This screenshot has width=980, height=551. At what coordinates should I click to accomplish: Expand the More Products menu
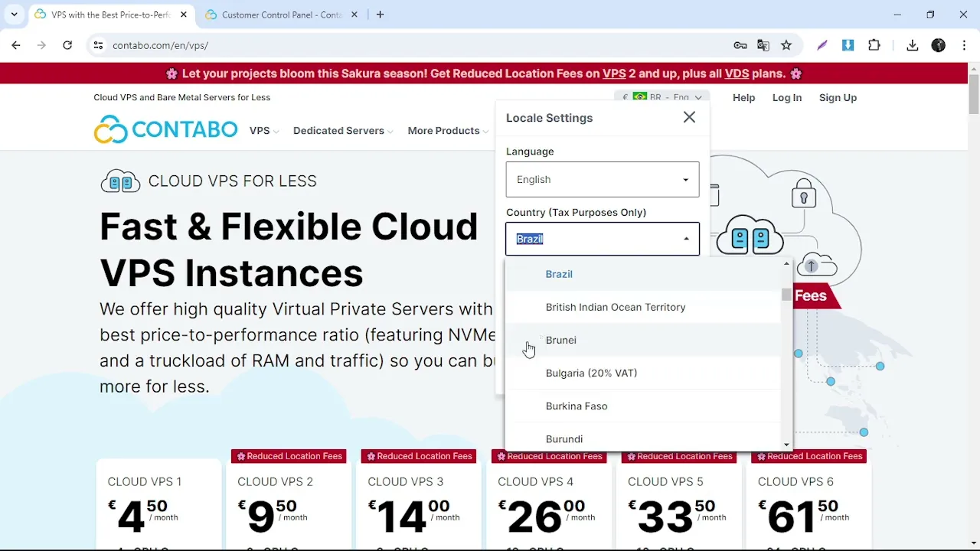pyautogui.click(x=448, y=131)
